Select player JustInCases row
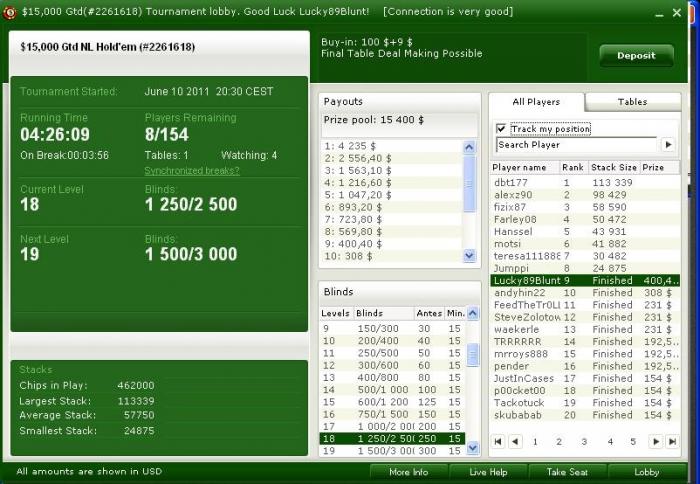This screenshot has height=484, width=700. coord(585,378)
